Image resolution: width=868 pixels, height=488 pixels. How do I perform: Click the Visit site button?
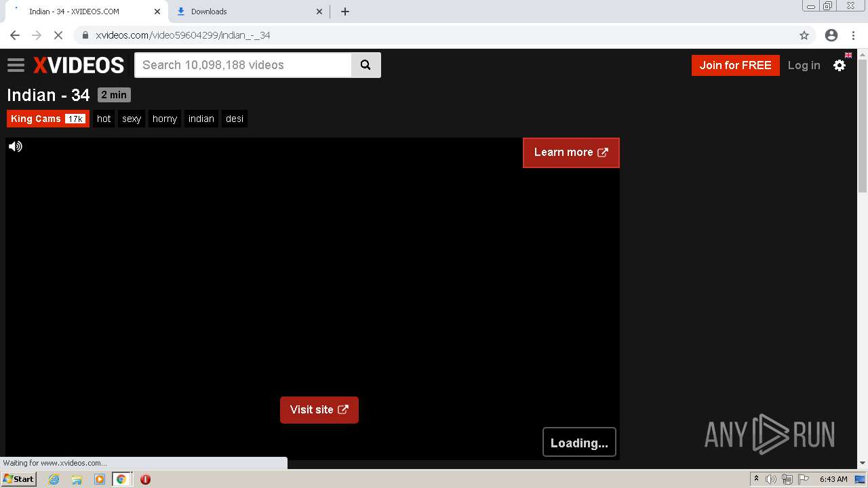319,410
